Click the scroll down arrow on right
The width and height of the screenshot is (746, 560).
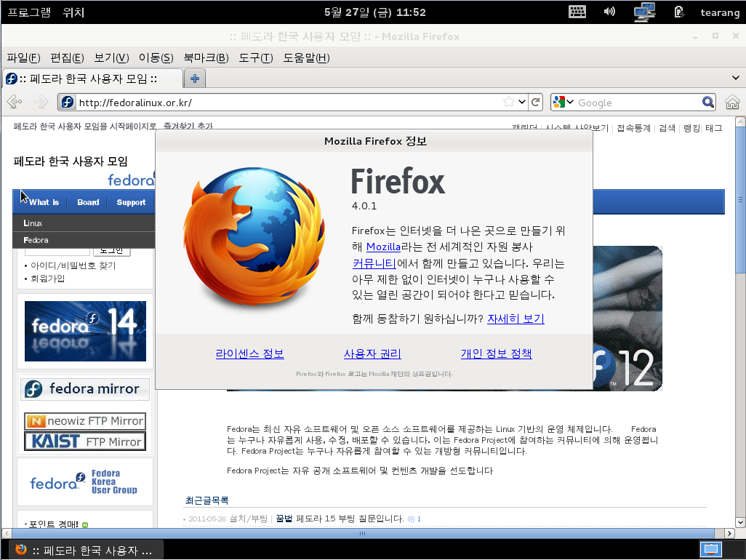pos(740,522)
